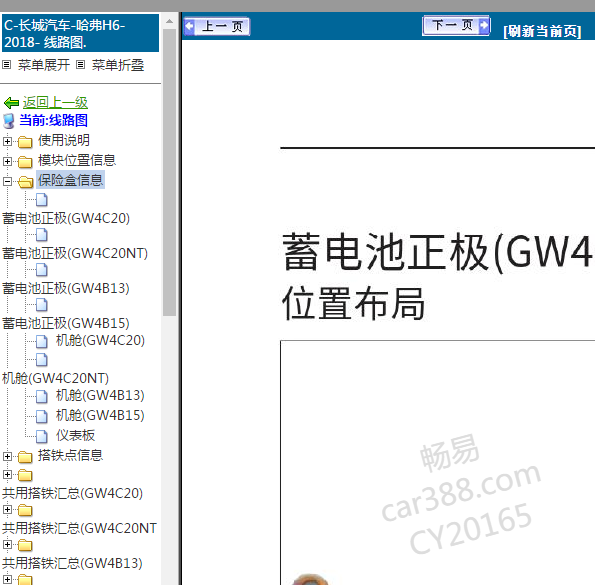Image resolution: width=595 pixels, height=585 pixels.
Task: Click the icon beside 菜单展开
Action: click(x=6, y=64)
